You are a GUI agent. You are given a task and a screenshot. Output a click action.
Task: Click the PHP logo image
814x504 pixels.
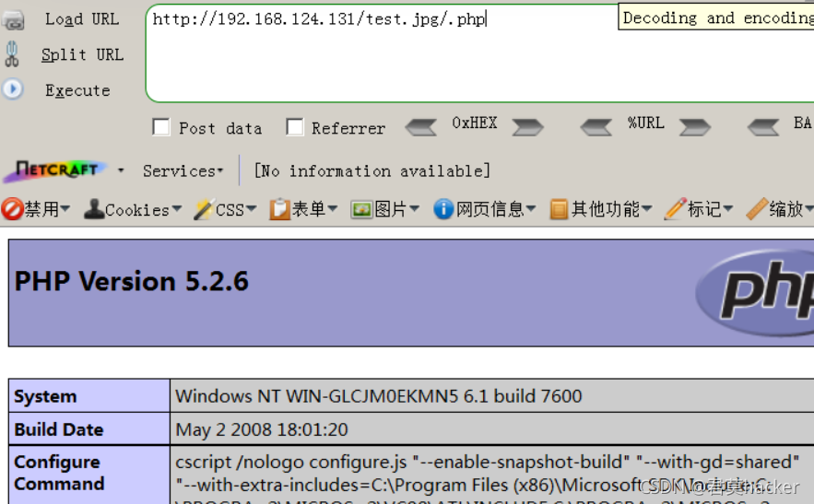coord(755,293)
